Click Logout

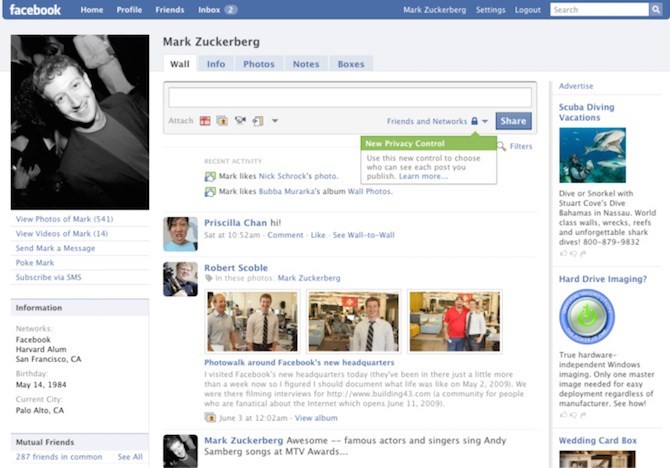point(528,10)
